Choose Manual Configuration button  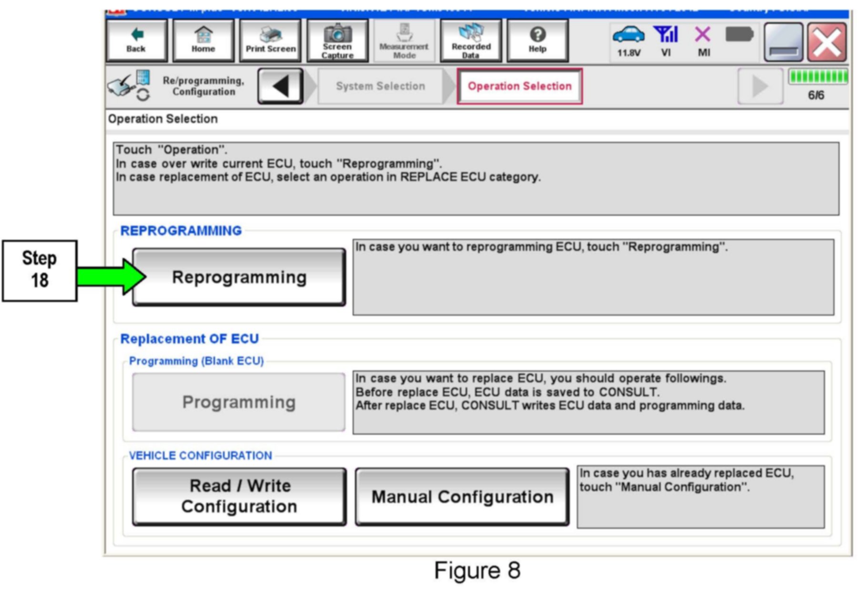coord(462,497)
